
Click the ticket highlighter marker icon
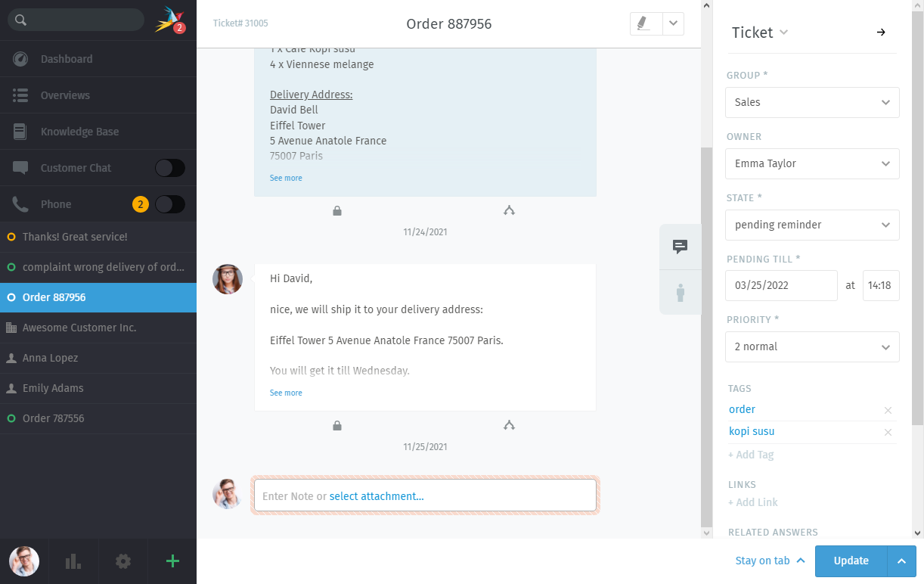[646, 23]
